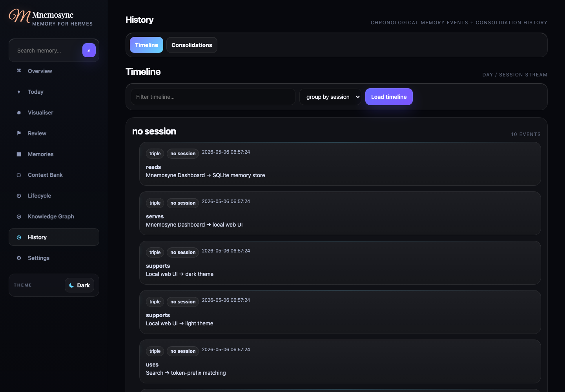Click the Mnemosyne logo icon
The image size is (565, 392).
pos(20,16)
